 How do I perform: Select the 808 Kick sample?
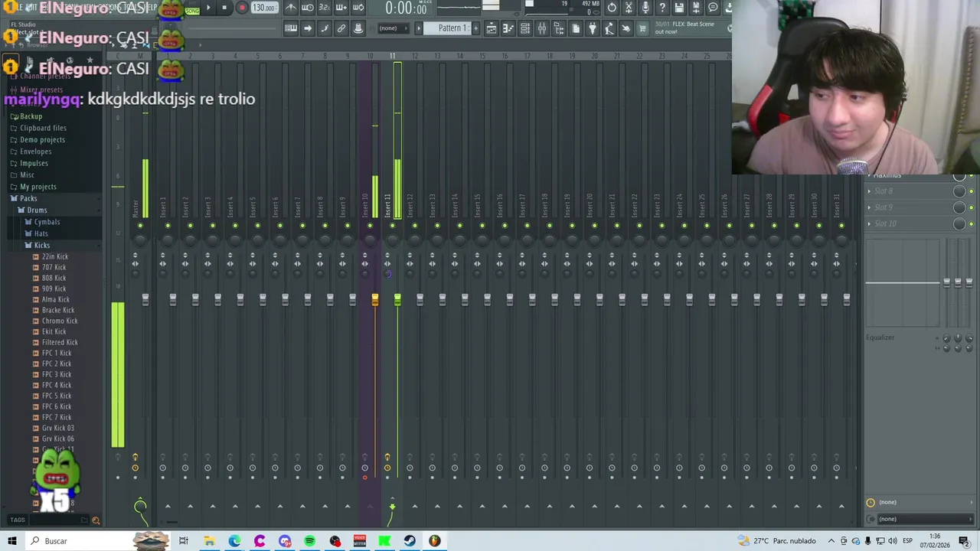click(54, 278)
